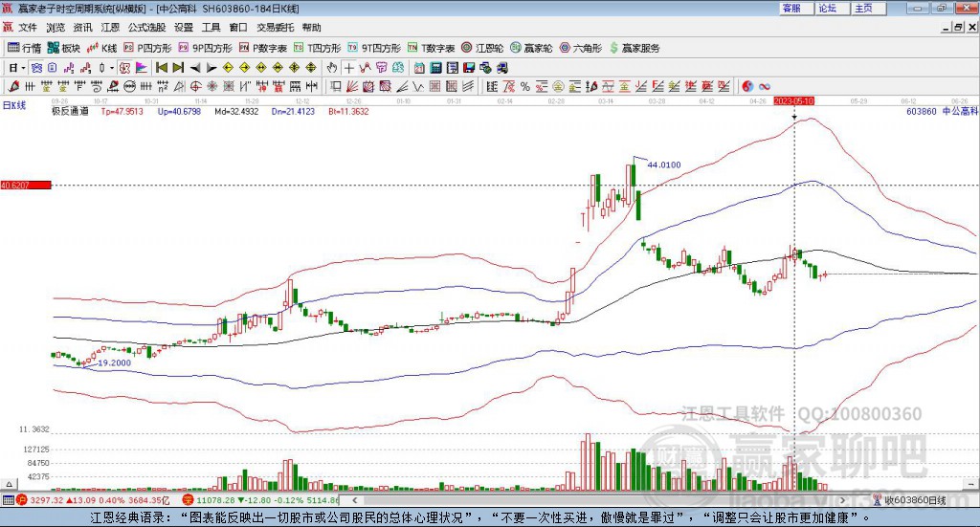980x527 pixels.
Task: Click the red floppy save icon
Action: tap(469, 68)
